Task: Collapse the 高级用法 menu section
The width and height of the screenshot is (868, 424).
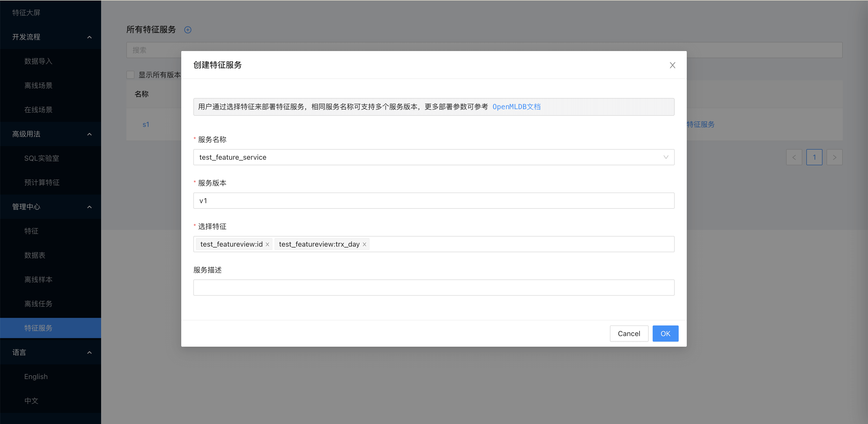Action: 89,134
